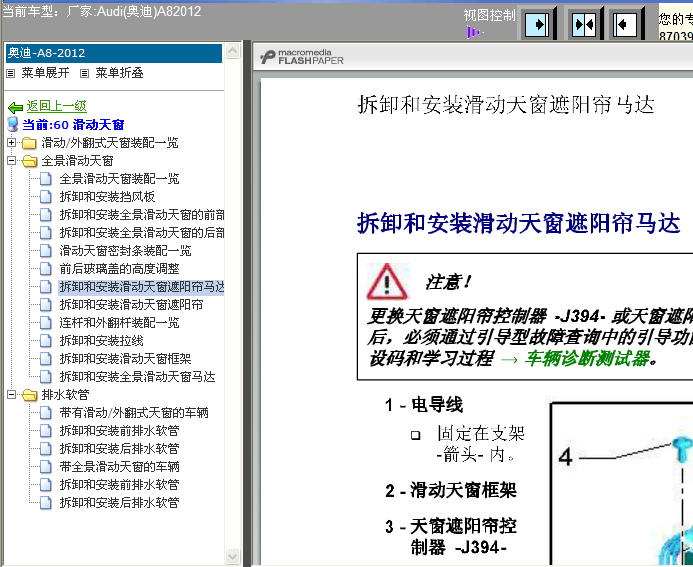Screen dimensions: 693x567
Task: Expand the 滑动/外翻式天窗装配一览 folder
Action: 11,143
